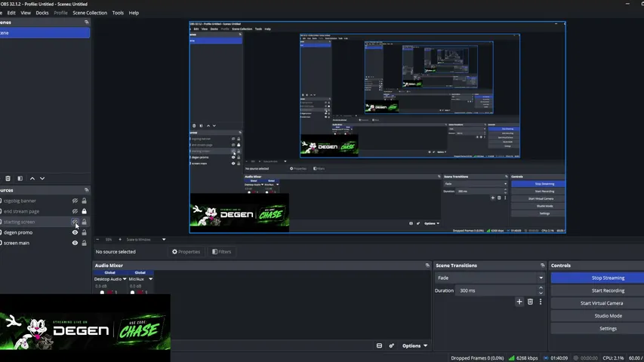The height and width of the screenshot is (362, 644).
Task: Open the Profile menu
Action: click(x=60, y=13)
